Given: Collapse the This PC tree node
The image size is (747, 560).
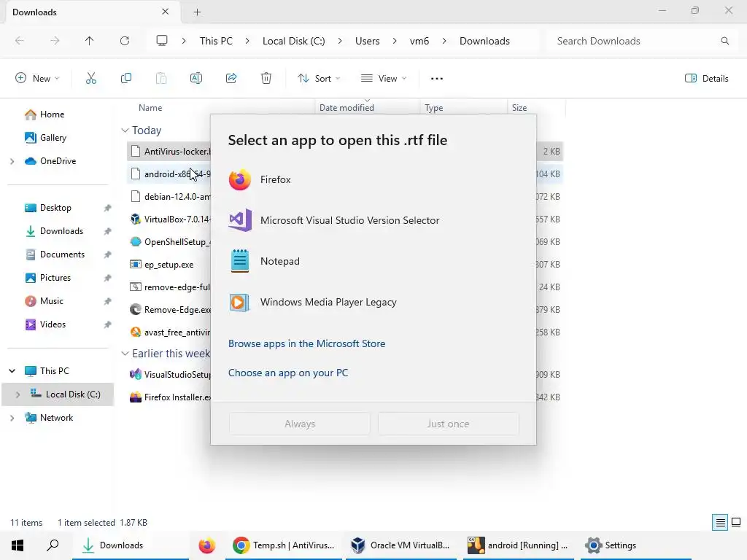Looking at the screenshot, I should pos(12,371).
